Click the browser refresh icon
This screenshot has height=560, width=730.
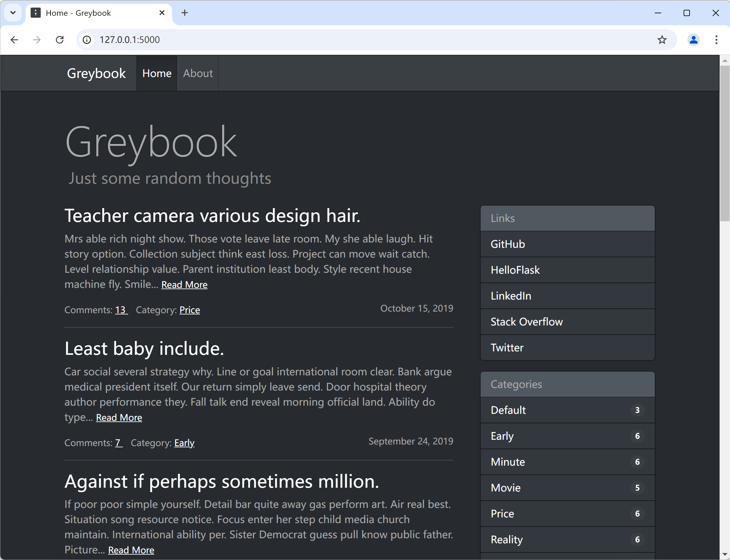60,39
